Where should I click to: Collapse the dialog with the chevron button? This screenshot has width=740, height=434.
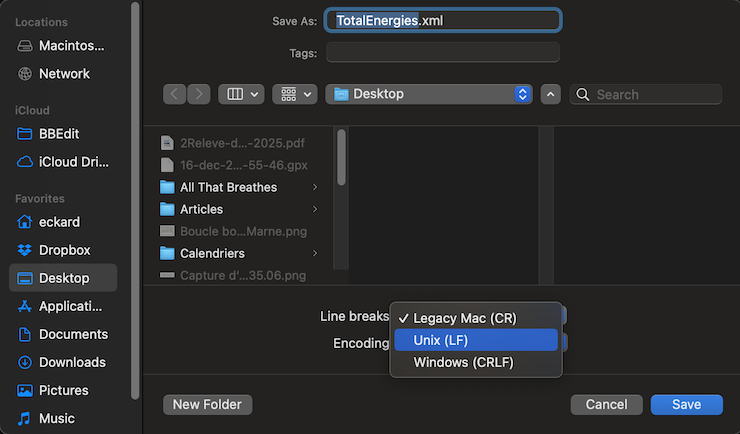coord(550,94)
